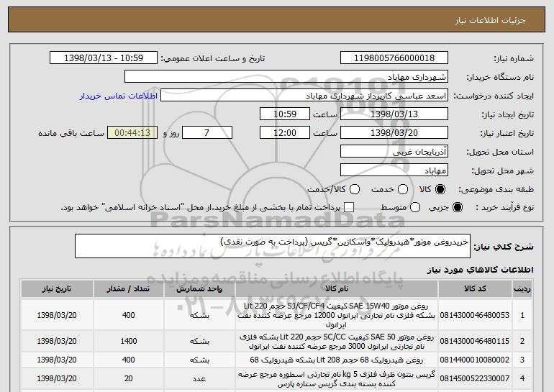This screenshot has height=392, width=554.
Task: Click product code 0814300046480053
Action: tap(475, 315)
